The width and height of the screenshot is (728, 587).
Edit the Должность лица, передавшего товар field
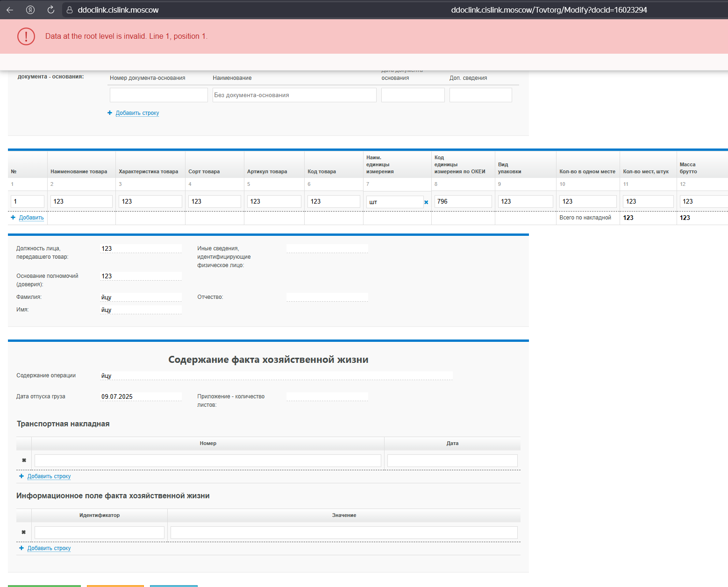[141, 248]
